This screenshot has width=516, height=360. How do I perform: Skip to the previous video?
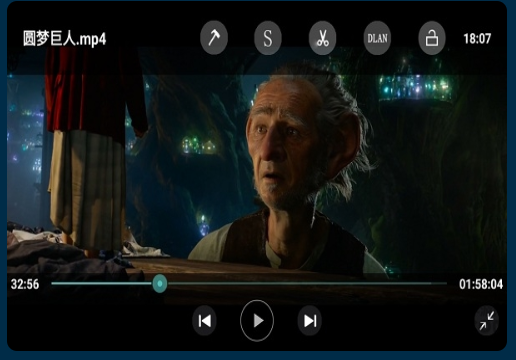click(x=204, y=321)
